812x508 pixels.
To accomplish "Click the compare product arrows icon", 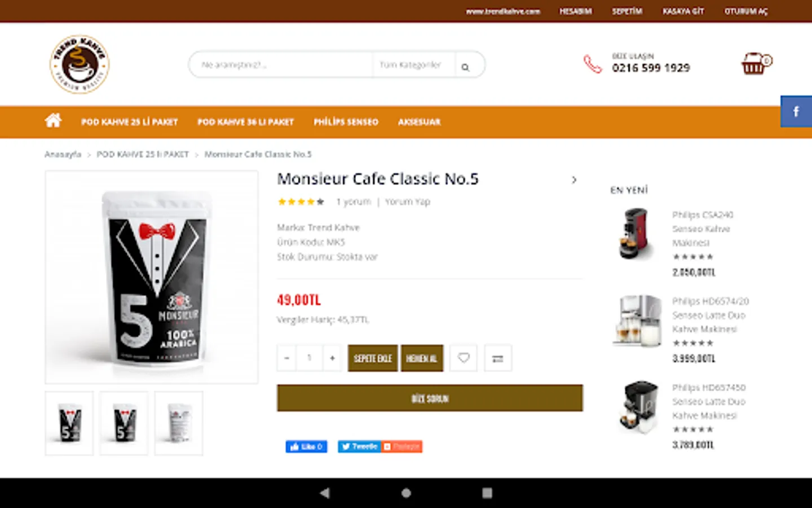I will point(498,358).
